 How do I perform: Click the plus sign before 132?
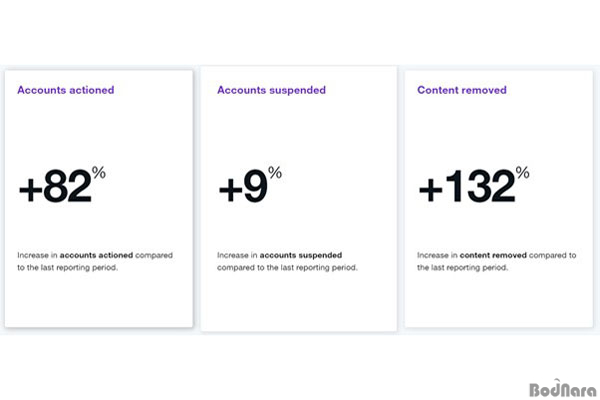click(x=430, y=189)
